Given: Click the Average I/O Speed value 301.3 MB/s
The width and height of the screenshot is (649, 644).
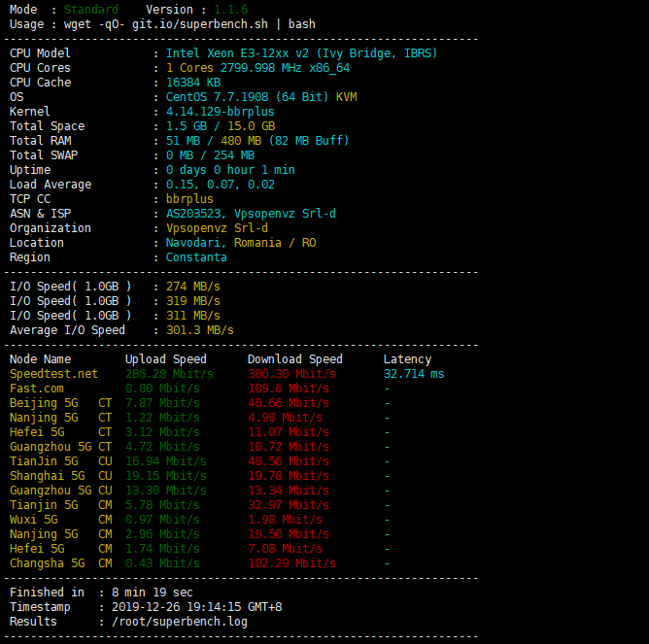Looking at the screenshot, I should 200,330.
